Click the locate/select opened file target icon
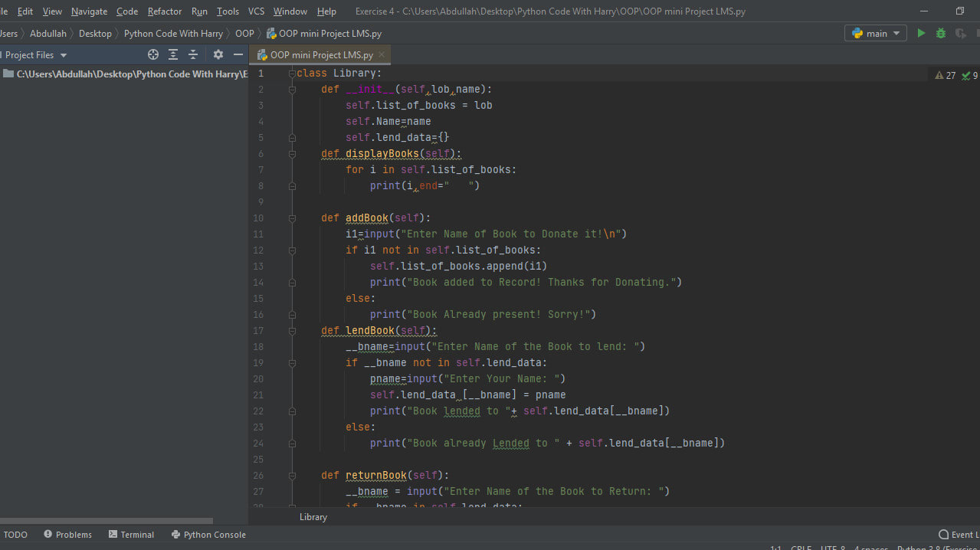980x550 pixels. 153,54
